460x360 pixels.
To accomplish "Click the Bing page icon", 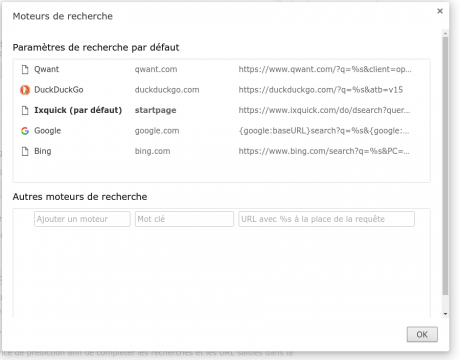I will 25,151.
